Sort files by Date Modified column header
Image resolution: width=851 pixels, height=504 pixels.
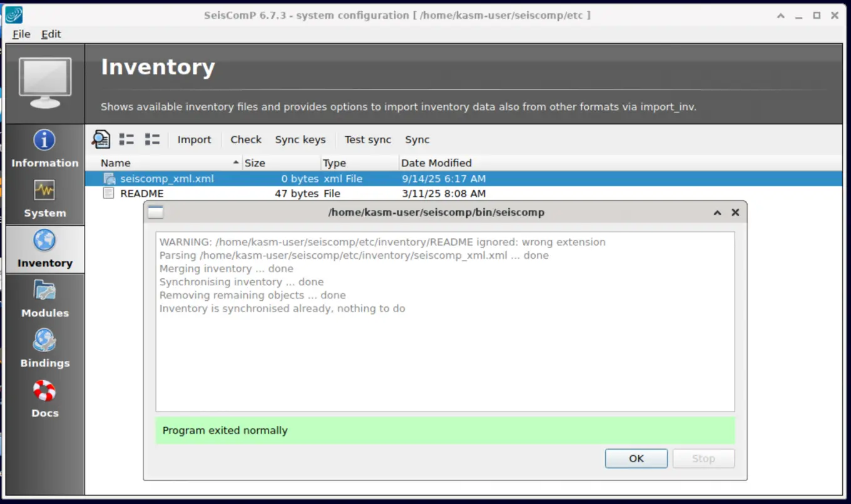(436, 163)
